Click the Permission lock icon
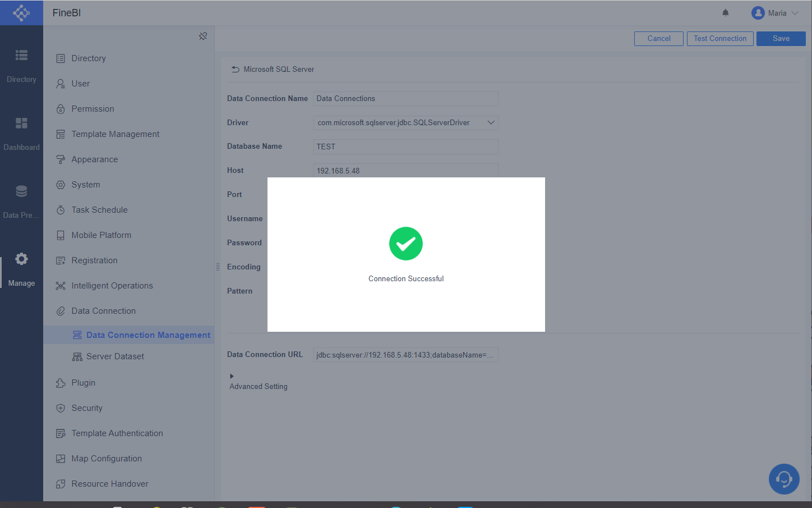 [61, 109]
